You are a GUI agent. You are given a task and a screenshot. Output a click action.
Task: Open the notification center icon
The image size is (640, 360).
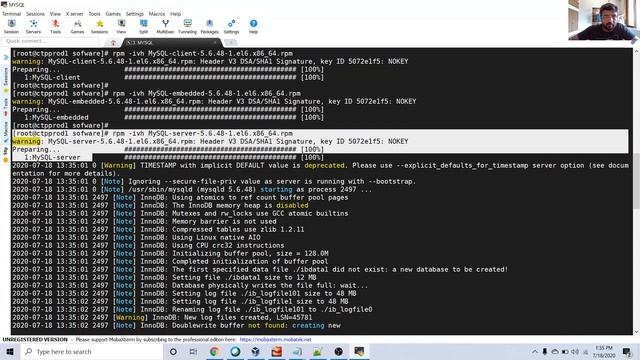pyautogui.click(x=627, y=351)
